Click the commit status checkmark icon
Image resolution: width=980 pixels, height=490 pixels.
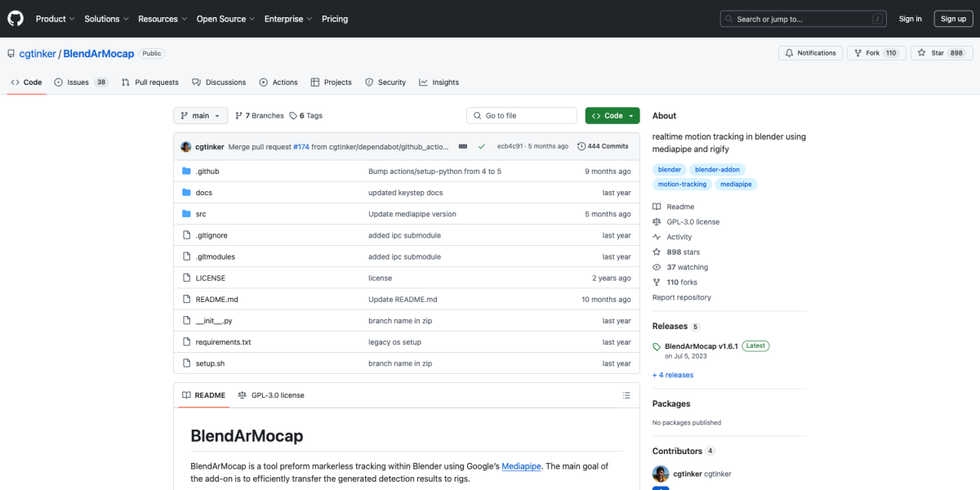(482, 146)
